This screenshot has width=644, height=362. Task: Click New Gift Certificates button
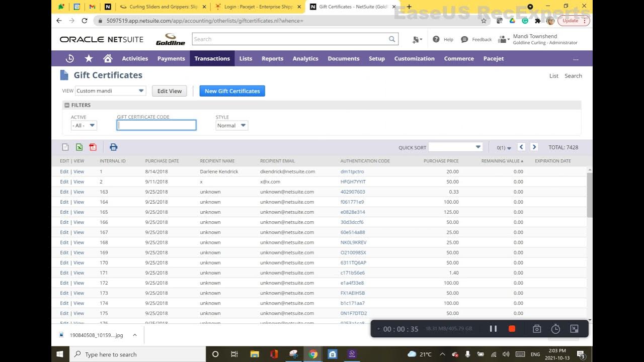pyautogui.click(x=232, y=91)
